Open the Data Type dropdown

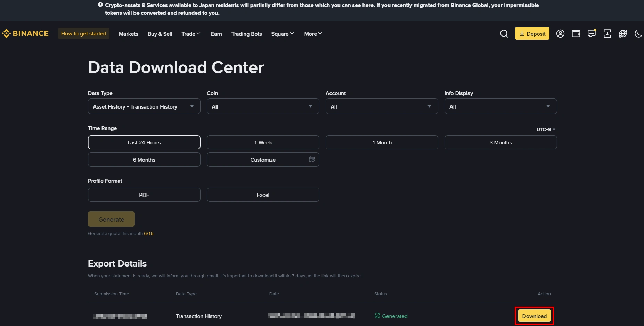(x=144, y=106)
